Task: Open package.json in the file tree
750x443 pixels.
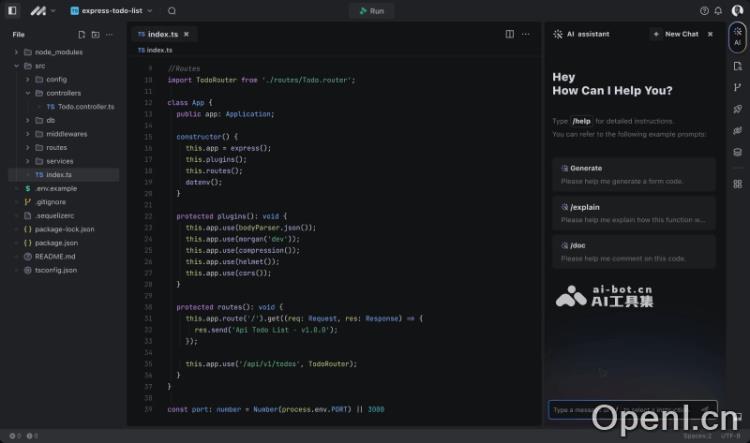Action: click(x=56, y=242)
